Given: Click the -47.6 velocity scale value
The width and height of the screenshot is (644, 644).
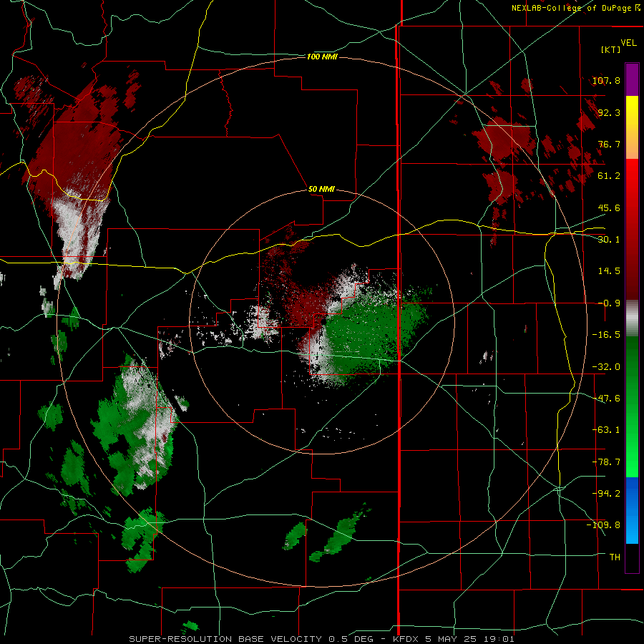Looking at the screenshot, I should pos(606,399).
